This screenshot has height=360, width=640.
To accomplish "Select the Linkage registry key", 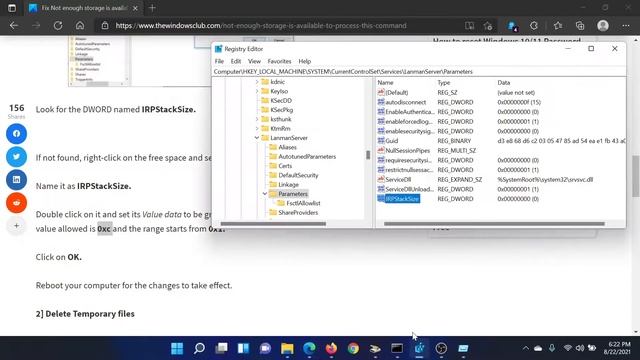I will point(288,184).
